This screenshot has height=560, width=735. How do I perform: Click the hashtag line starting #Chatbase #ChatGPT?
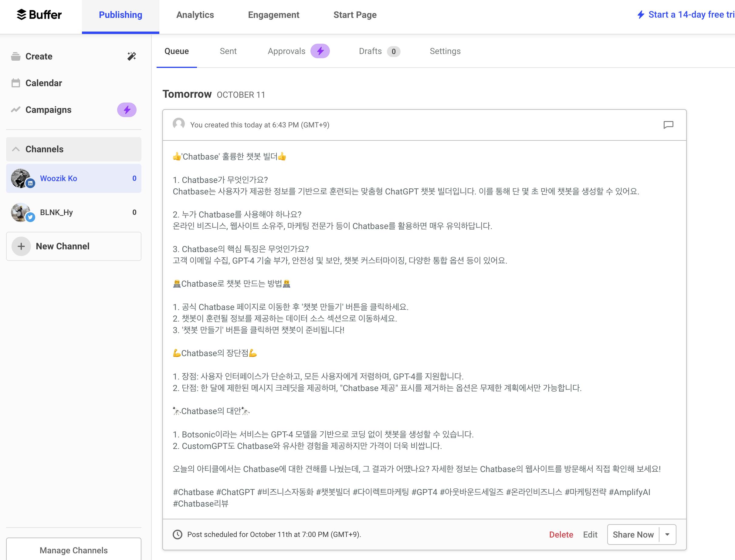[x=411, y=492]
